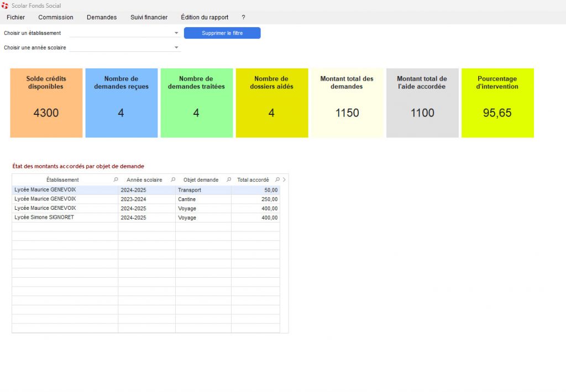Open the Choisir une année scolaire dropdown
The width and height of the screenshot is (566, 392).
(176, 48)
